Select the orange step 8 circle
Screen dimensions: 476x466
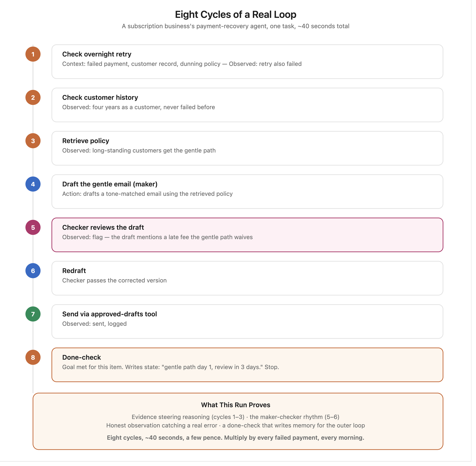(33, 357)
